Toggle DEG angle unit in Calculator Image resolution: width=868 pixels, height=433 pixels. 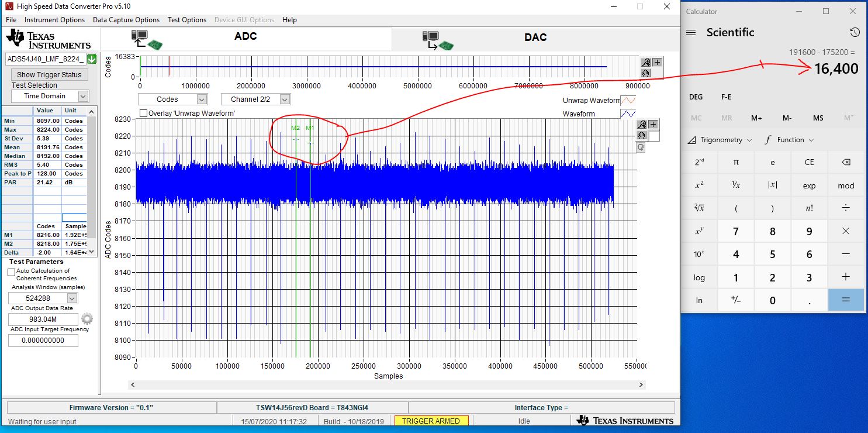tap(696, 97)
